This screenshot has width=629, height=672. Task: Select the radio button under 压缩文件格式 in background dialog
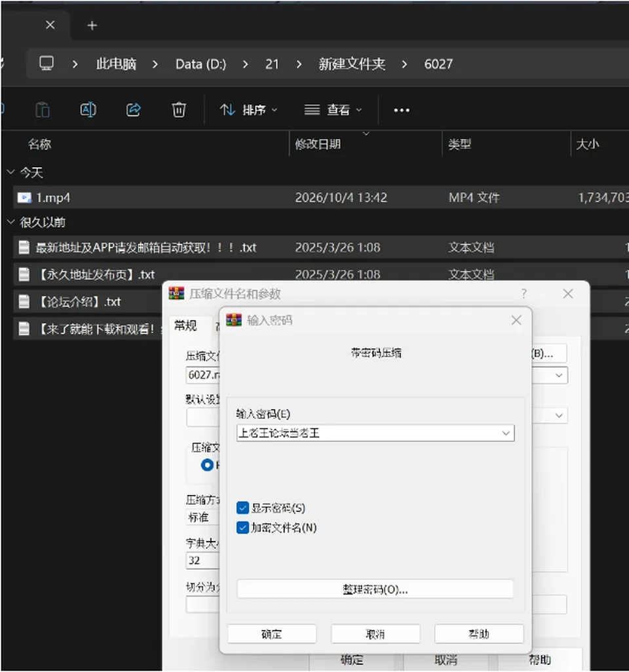[207, 465]
